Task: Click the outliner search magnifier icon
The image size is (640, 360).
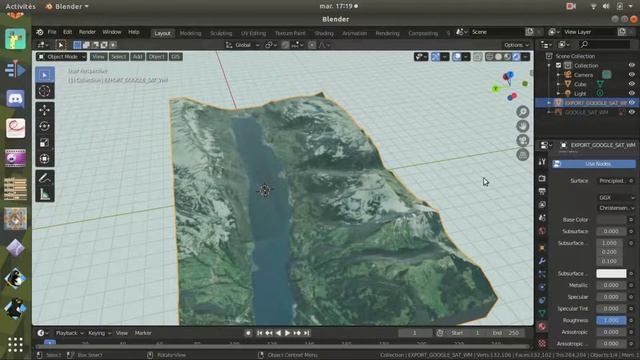Action: click(584, 44)
